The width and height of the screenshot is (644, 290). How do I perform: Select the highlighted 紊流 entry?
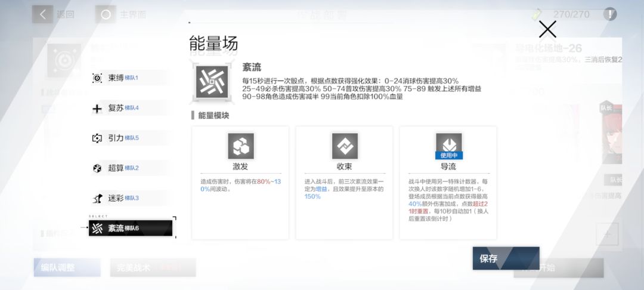(x=131, y=229)
